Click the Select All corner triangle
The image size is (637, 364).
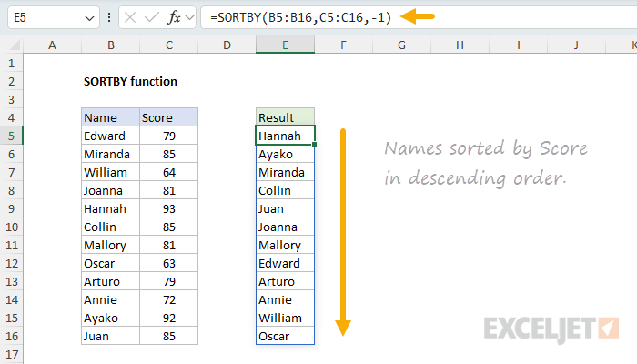coord(15,45)
